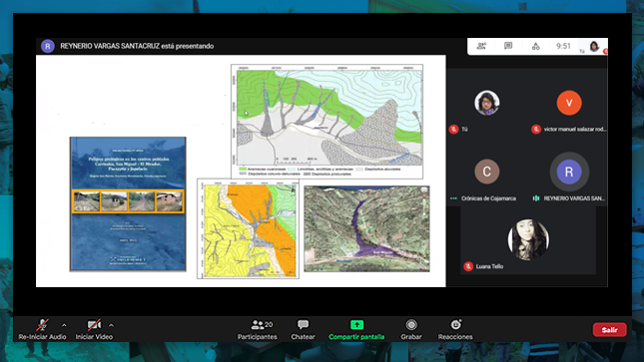Click the meeting time 9:51 indicator
Screen dimensions: 644x362
[563, 46]
